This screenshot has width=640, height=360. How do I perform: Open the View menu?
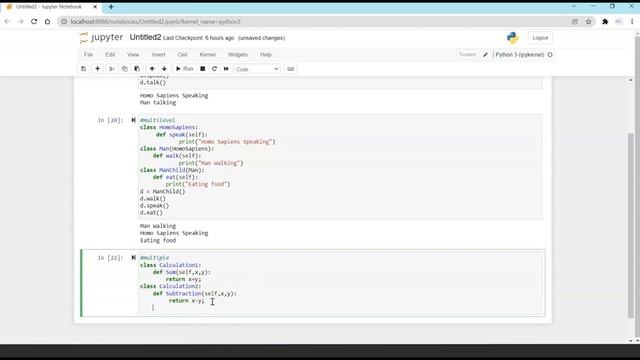point(133,55)
